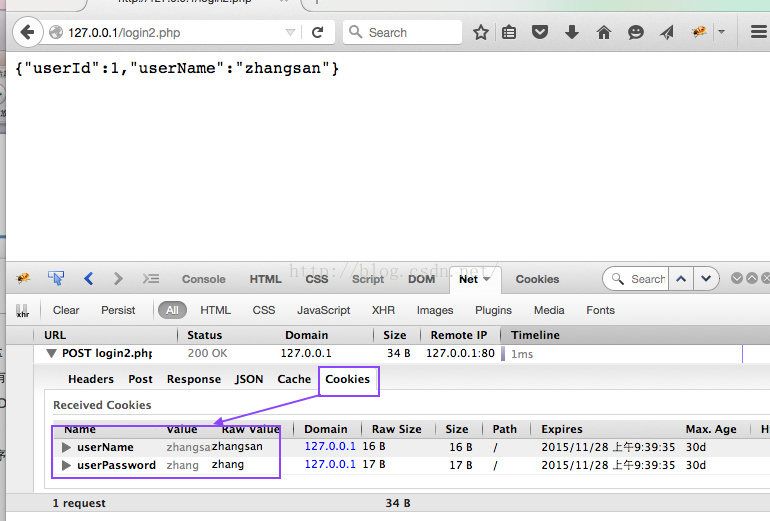Switch to the DOM panel tab
The height and width of the screenshot is (521, 770).
[421, 279]
